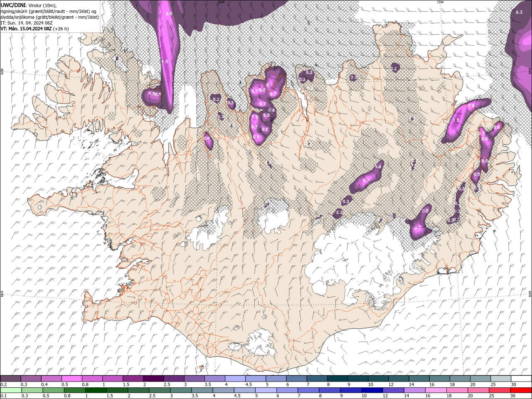The image size is (532, 399).
Task: Click the rain legend label '12'
Action: pyautogui.click(x=385, y=396)
